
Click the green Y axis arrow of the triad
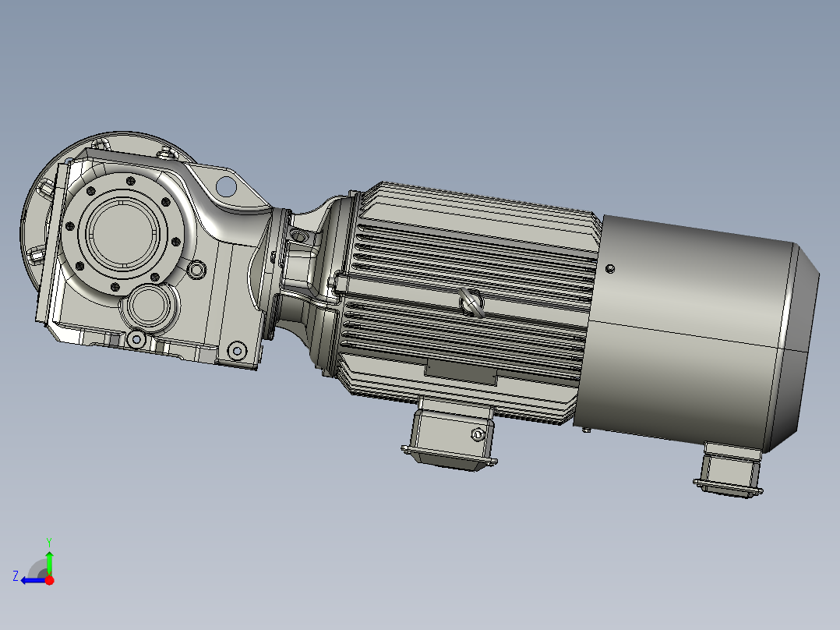(x=49, y=563)
